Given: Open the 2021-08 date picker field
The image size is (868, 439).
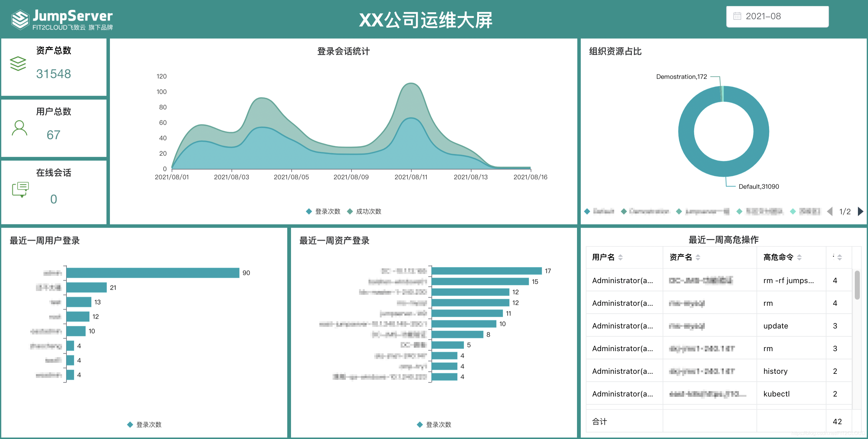Looking at the screenshot, I should [x=777, y=16].
